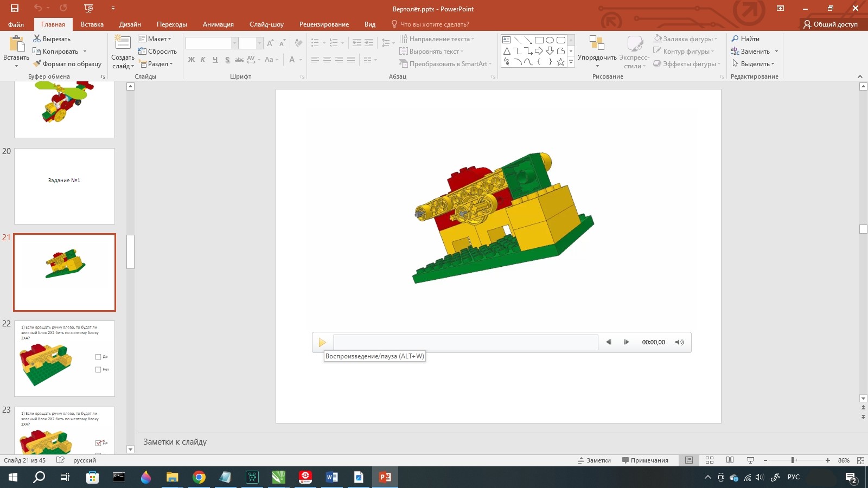The width and height of the screenshot is (868, 488).
Task: Mute audio with the media volume icon
Action: coord(679,342)
